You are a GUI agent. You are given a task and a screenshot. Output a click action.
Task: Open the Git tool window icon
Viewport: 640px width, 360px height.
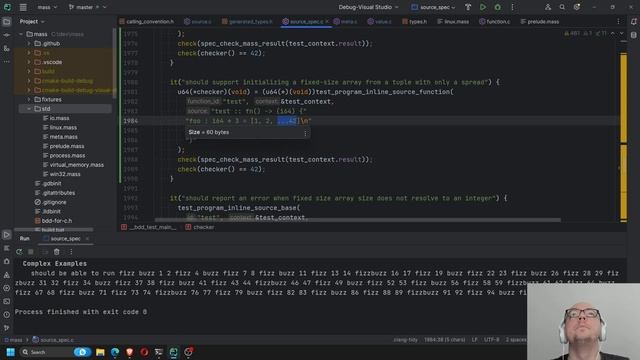coord(7,328)
